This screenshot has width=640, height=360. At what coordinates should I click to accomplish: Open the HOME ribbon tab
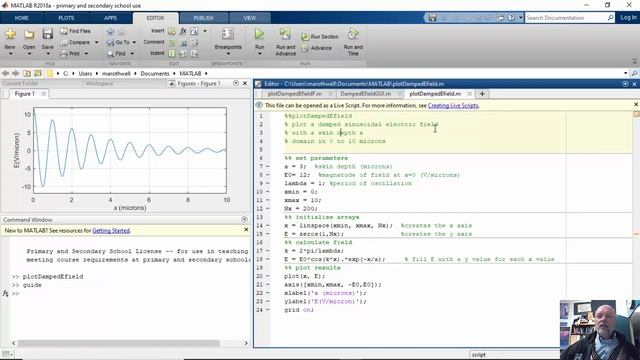coord(21,18)
